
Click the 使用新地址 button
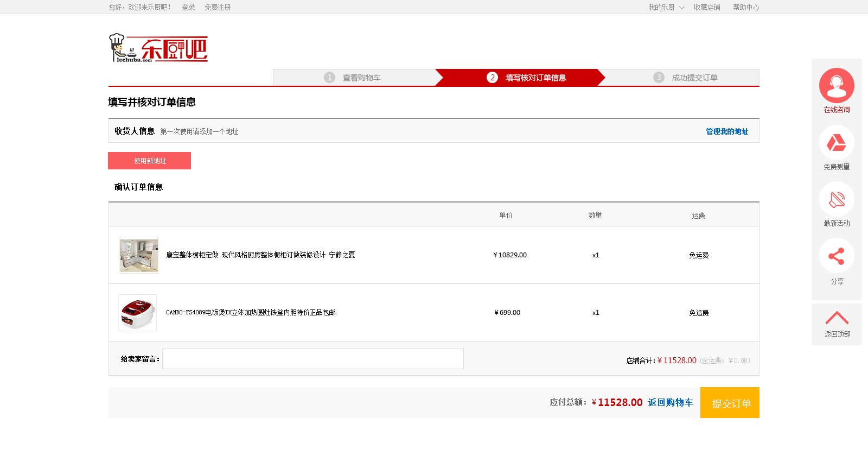pos(150,161)
